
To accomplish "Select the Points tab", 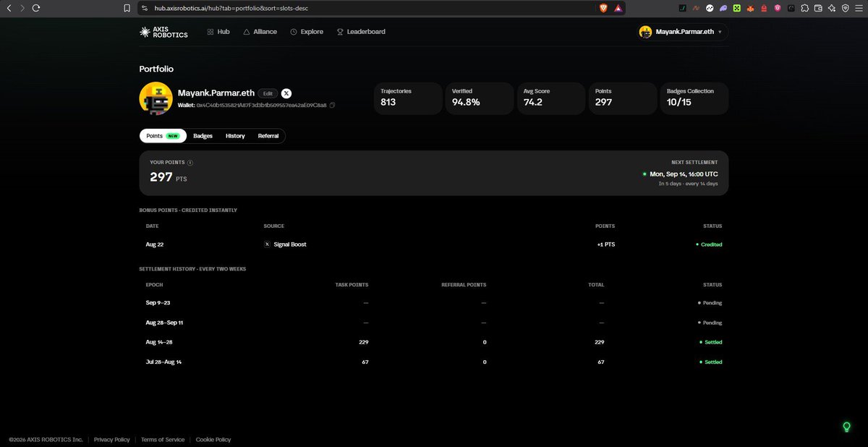I will tap(163, 136).
